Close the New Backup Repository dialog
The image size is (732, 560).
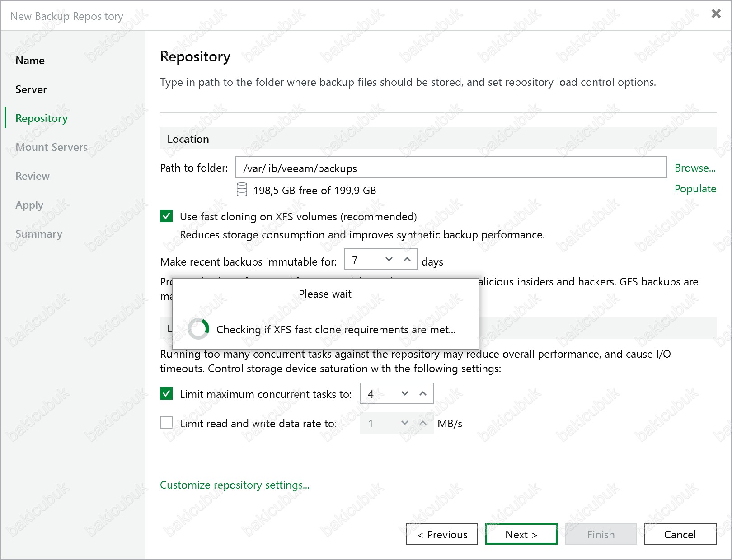pos(716,14)
